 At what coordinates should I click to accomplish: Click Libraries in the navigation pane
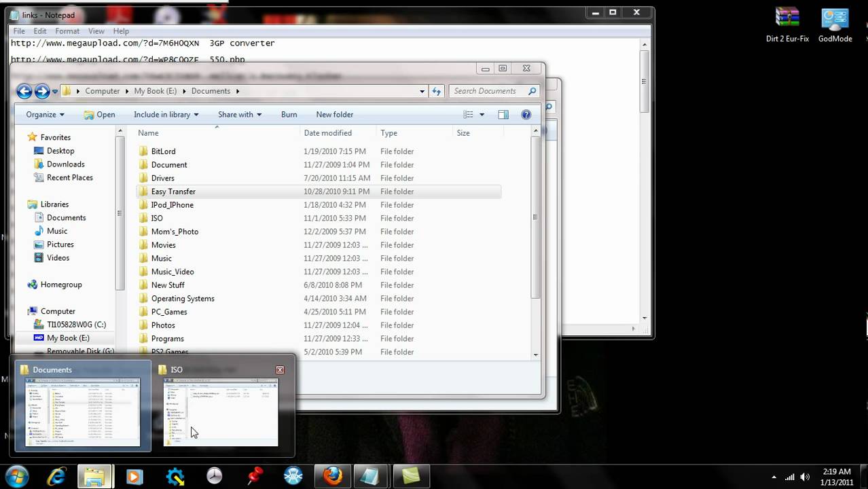[54, 204]
